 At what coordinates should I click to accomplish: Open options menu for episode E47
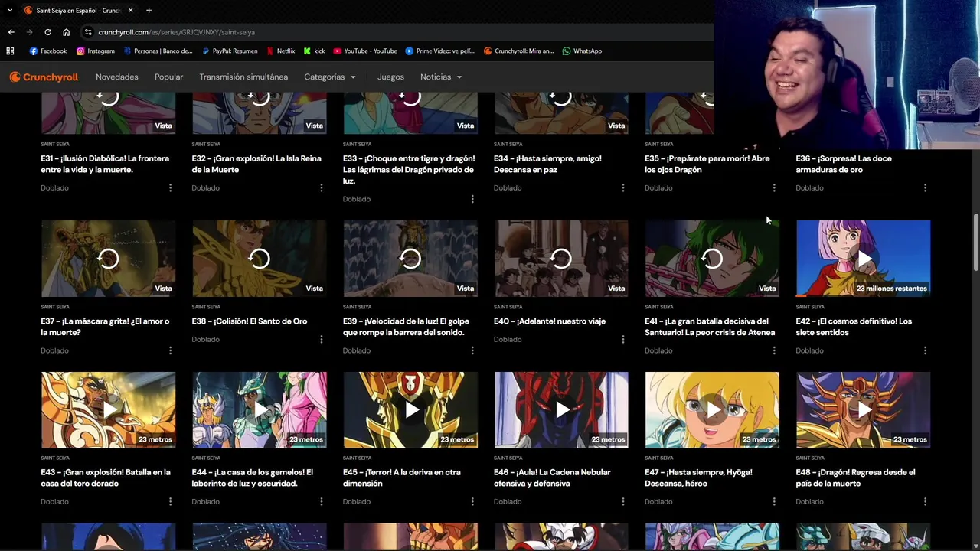[773, 501]
